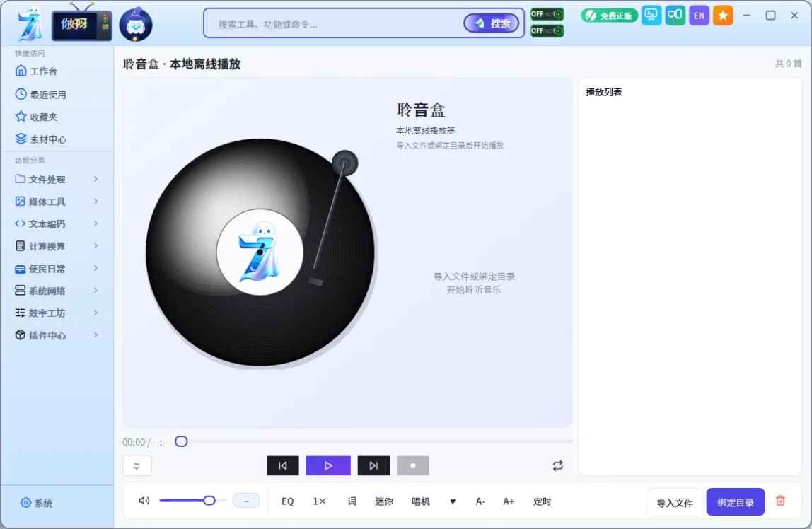The height and width of the screenshot is (529, 812).
Task: Switch language with EN icon
Action: coord(699,16)
